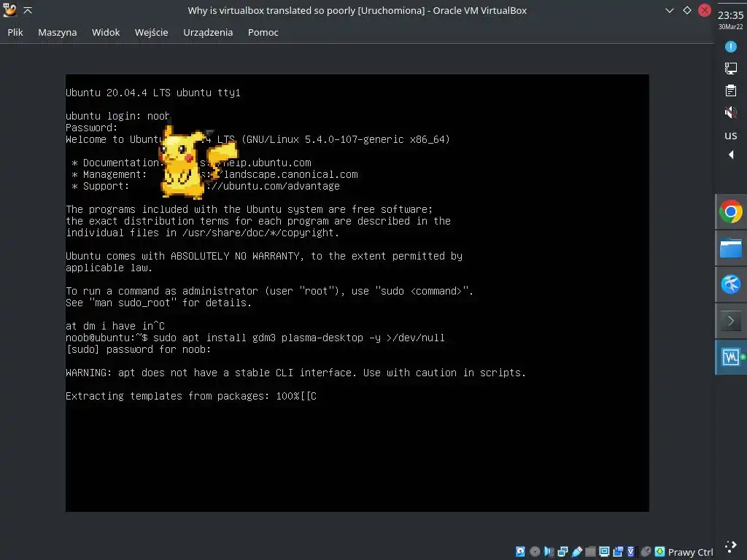Click the keyboard capture green arrow icon
This screenshot has width=747, height=560.
click(659, 551)
